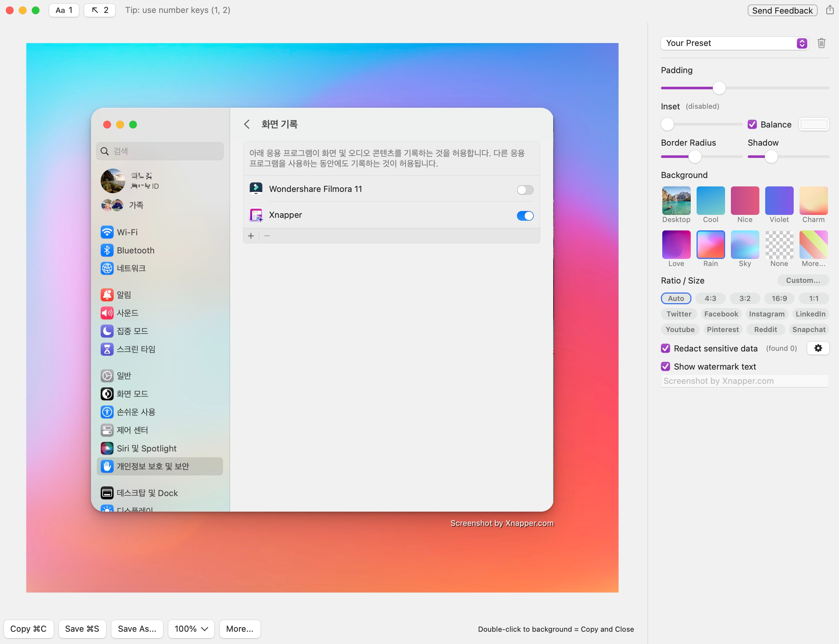This screenshot has height=644, width=839.
Task: Choose the Violet background swatch
Action: pos(779,201)
